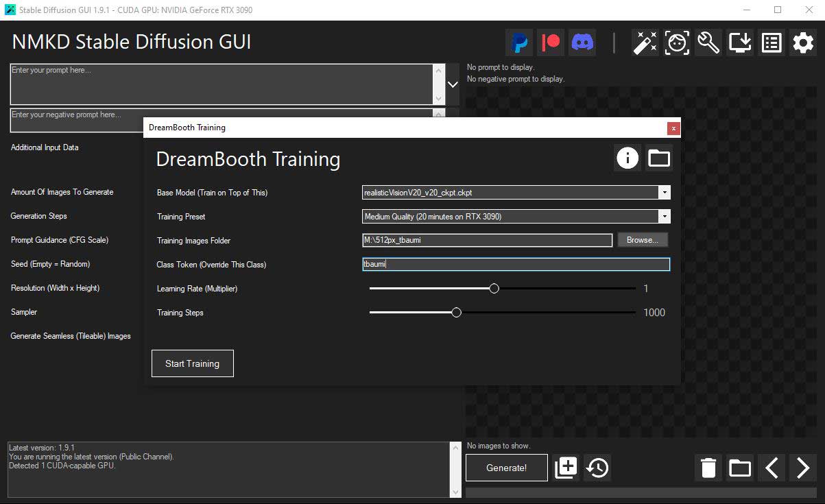
Task: Open the DreamBooth training icon (face symbol)
Action: [x=677, y=43]
